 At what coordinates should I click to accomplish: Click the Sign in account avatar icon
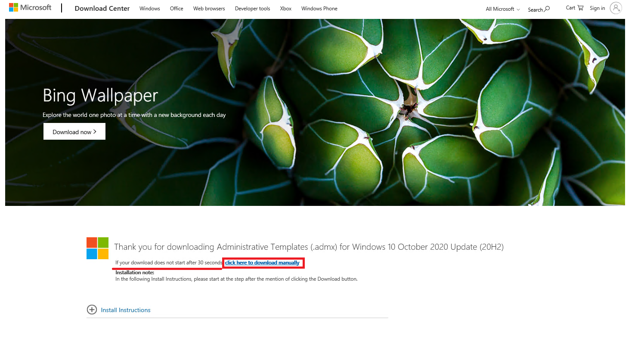point(616,8)
